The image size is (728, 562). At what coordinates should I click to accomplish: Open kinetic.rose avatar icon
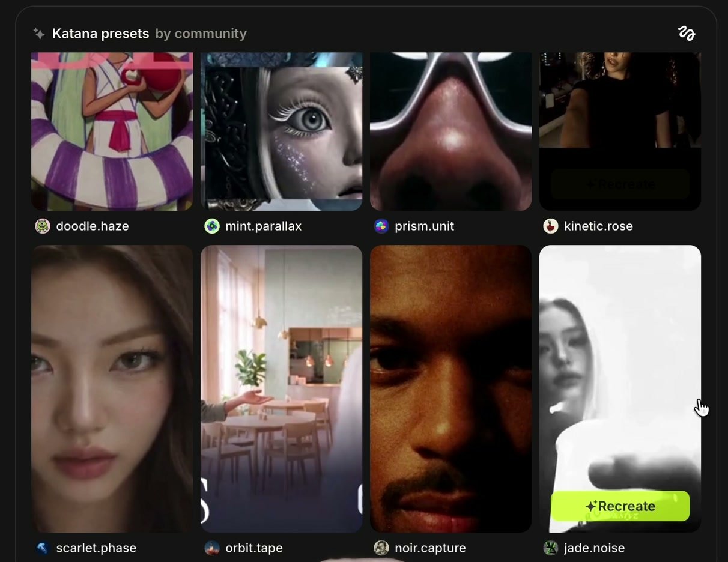pos(551,226)
